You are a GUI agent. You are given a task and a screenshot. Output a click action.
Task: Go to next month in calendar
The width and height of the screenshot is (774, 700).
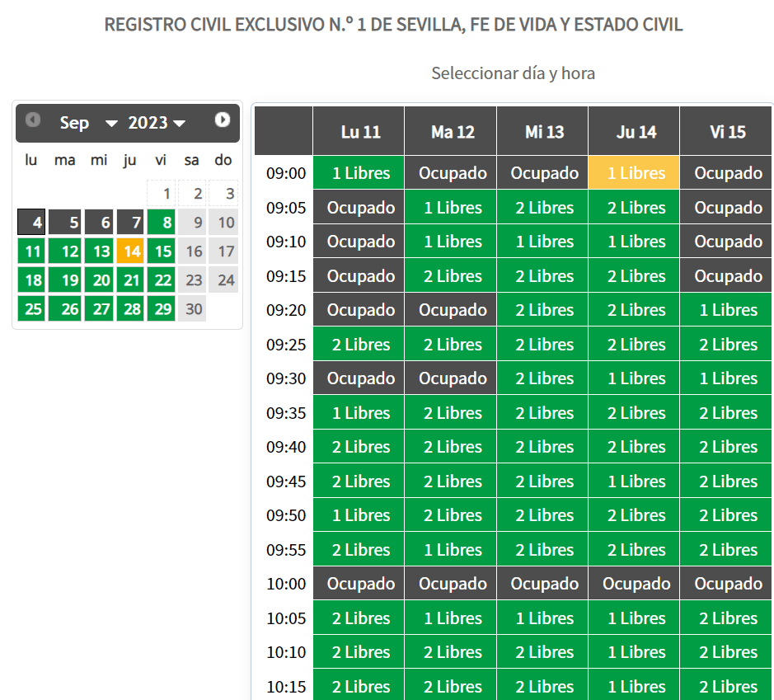pyautogui.click(x=223, y=120)
